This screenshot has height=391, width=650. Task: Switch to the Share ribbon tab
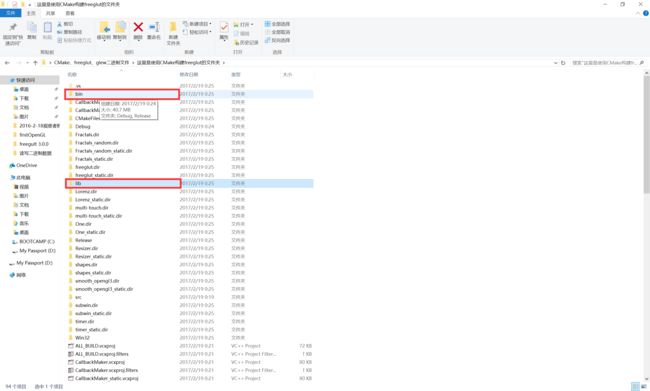(x=50, y=13)
